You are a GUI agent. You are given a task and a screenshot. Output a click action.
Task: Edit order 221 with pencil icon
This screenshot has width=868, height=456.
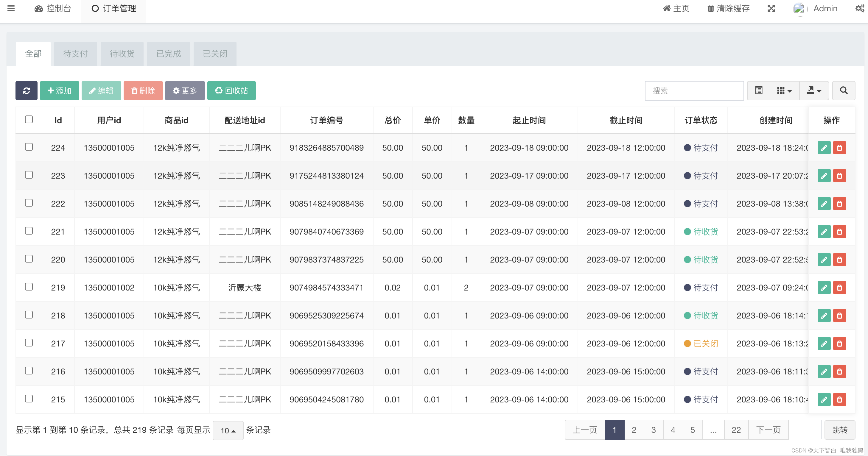(x=824, y=231)
